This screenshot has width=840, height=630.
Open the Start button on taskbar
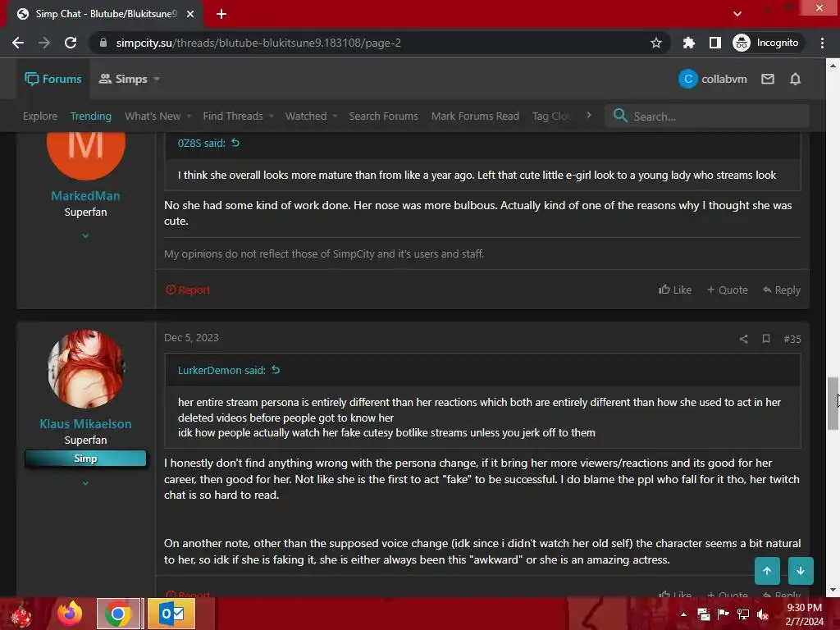click(22, 614)
